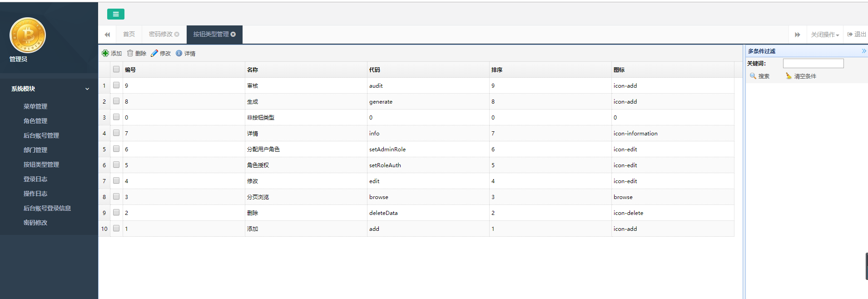Switch to the 首页 tab

tap(129, 35)
